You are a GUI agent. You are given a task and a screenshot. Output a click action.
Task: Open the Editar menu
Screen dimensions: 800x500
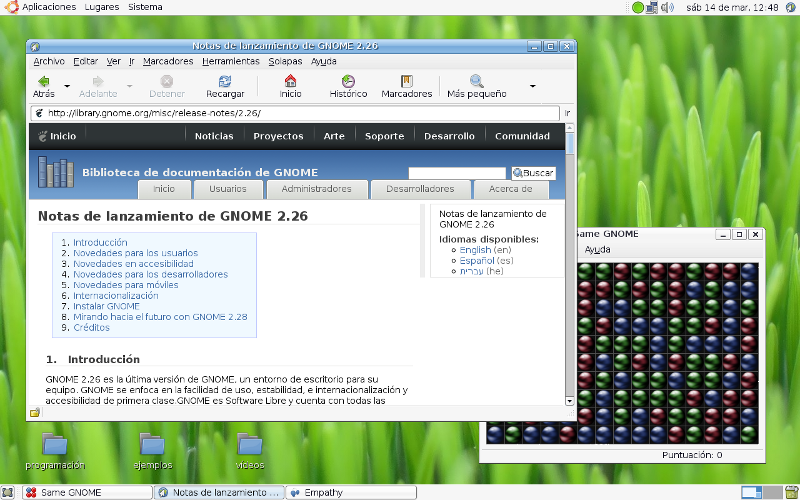click(x=86, y=61)
